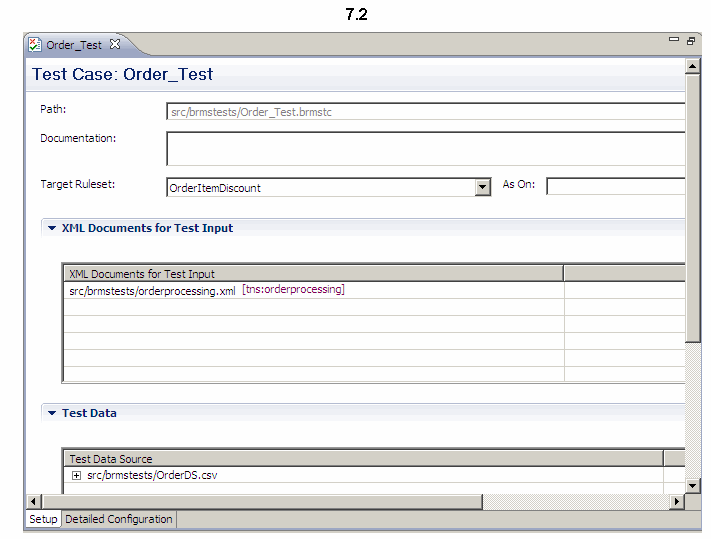Collapse the Test Data section
The height and width of the screenshot is (539, 711).
pyautogui.click(x=52, y=413)
